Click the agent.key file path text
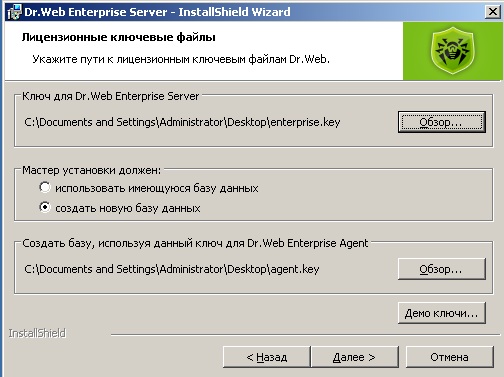 pos(172,269)
